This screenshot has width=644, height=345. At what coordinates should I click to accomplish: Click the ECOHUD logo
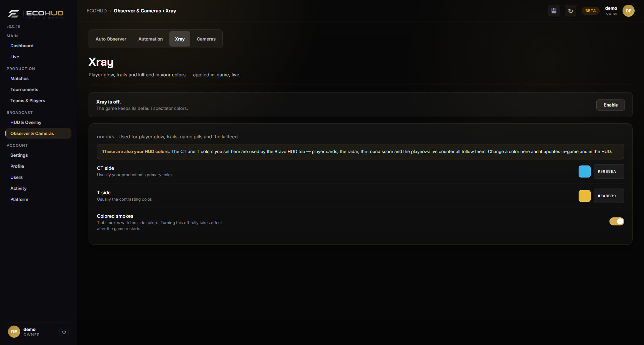pos(36,14)
